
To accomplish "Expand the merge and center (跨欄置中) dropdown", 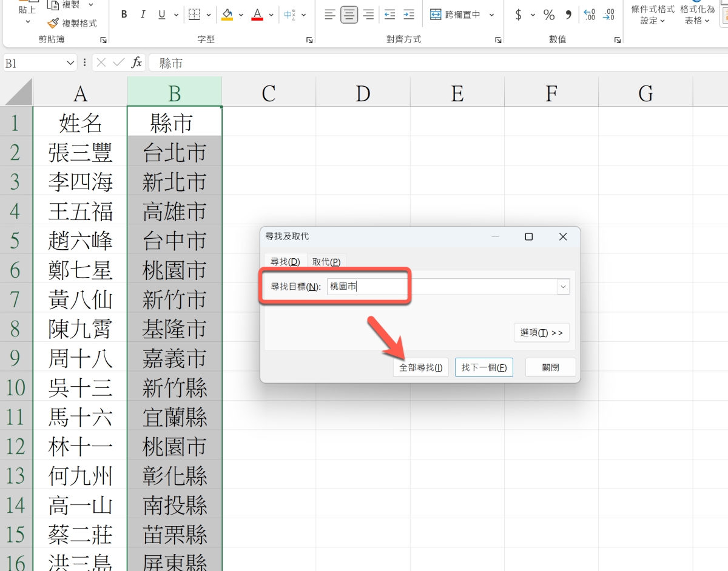I will pos(491,15).
